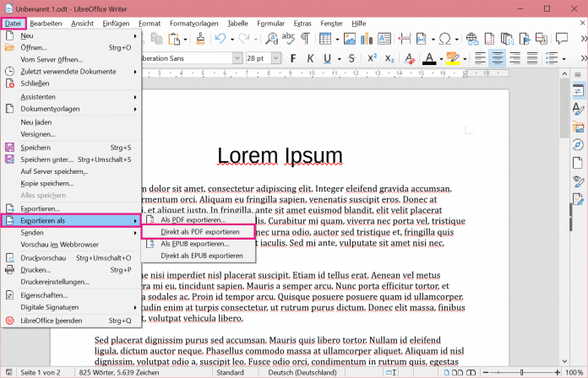Clear direct formatting icon
Viewport: 588px width, 378px height.
point(410,58)
